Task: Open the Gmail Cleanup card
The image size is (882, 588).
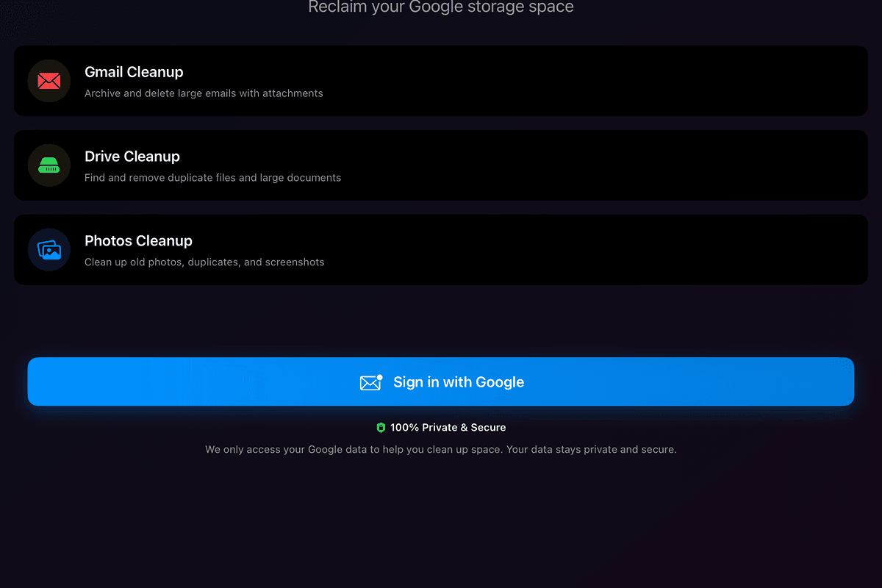Action: (x=441, y=81)
